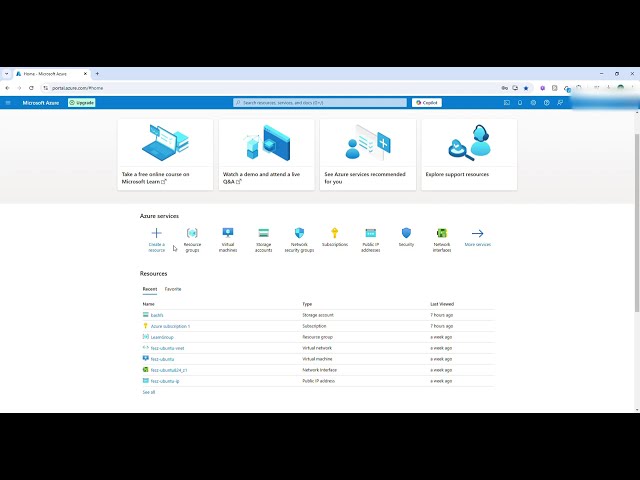Click the Microsoft Azure home label
Screen dimensions: 640x480
click(x=41, y=103)
